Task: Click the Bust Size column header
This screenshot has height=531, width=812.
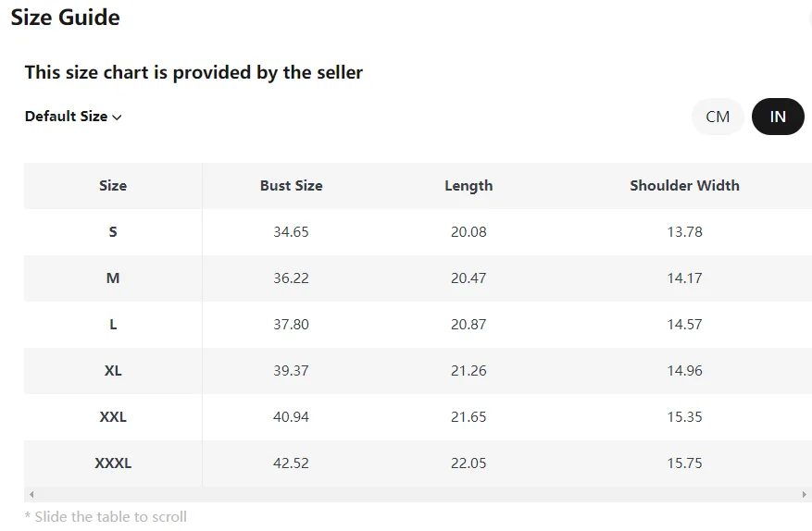Action: point(291,186)
